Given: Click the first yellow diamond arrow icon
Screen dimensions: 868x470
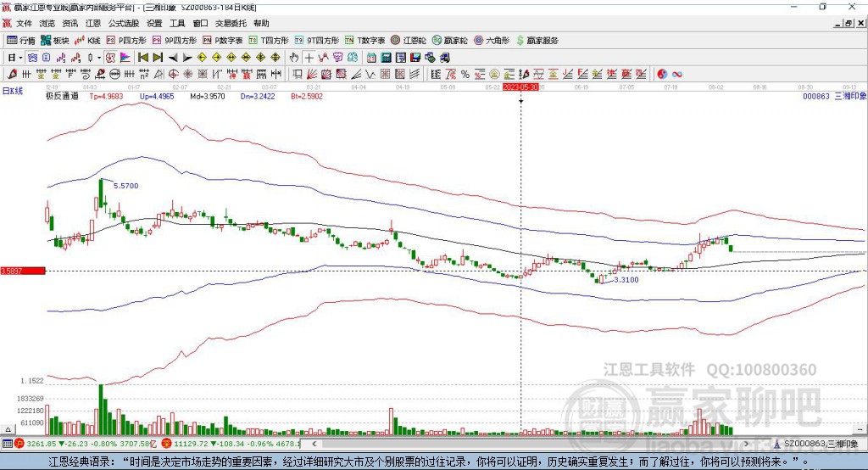Looking at the screenshot, I should (202, 58).
